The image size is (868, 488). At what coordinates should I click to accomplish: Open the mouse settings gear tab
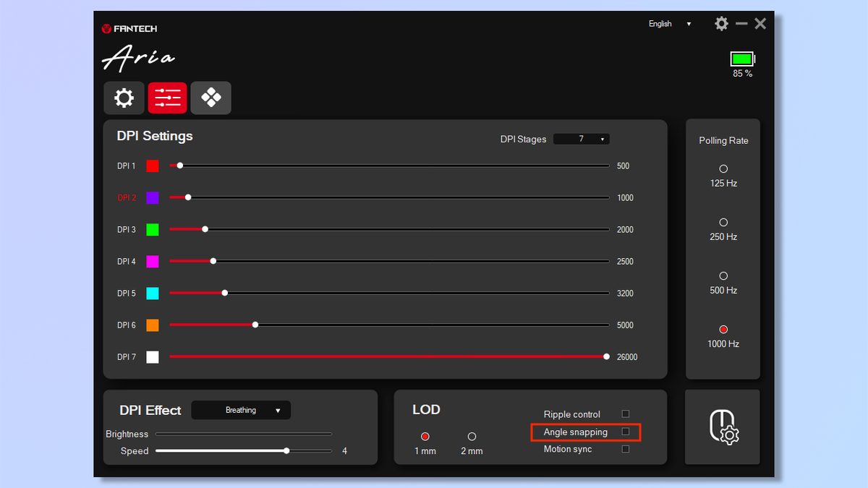coord(124,98)
